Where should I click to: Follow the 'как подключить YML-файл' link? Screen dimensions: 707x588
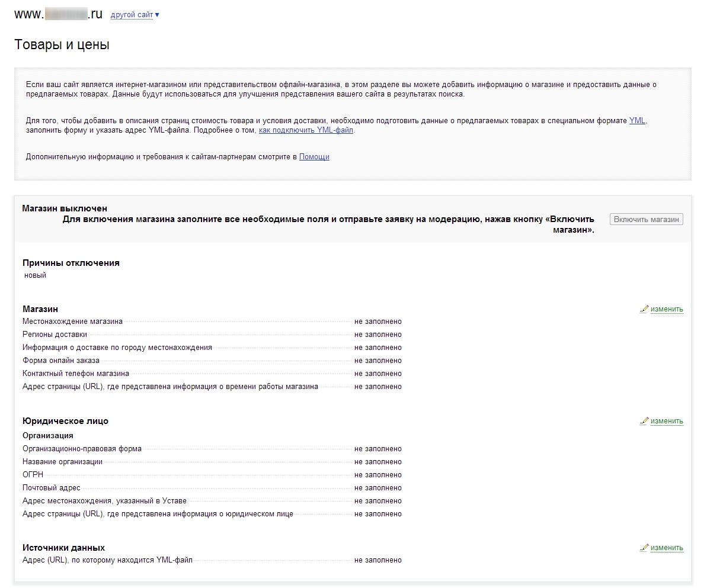tap(306, 130)
